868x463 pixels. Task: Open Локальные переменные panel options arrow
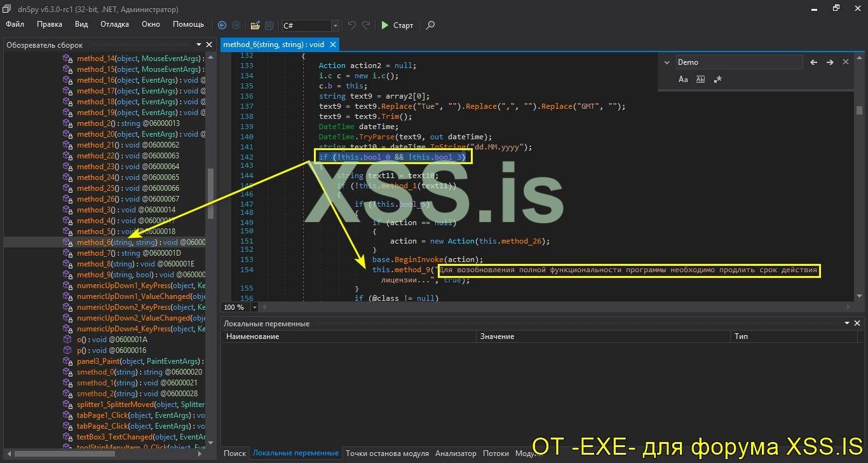[846, 324]
